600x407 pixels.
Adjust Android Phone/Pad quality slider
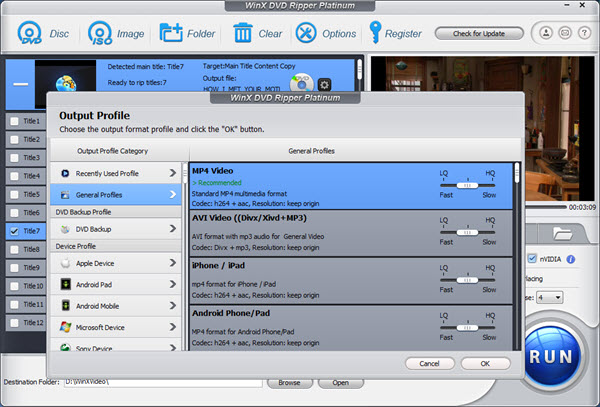(x=467, y=328)
